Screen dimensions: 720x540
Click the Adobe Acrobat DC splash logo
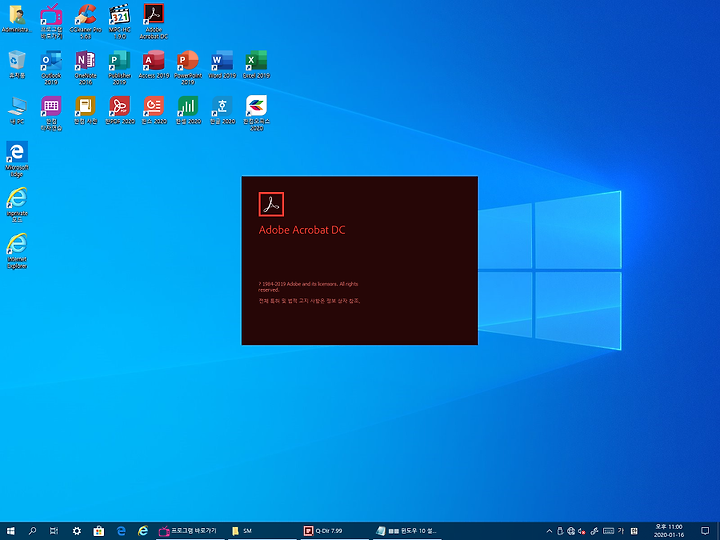point(271,204)
